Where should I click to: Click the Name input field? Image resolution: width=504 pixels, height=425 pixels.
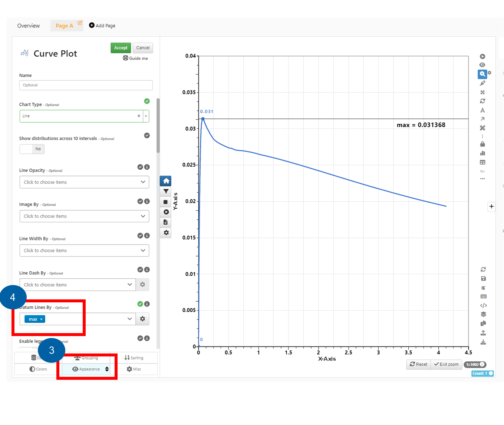tap(86, 85)
